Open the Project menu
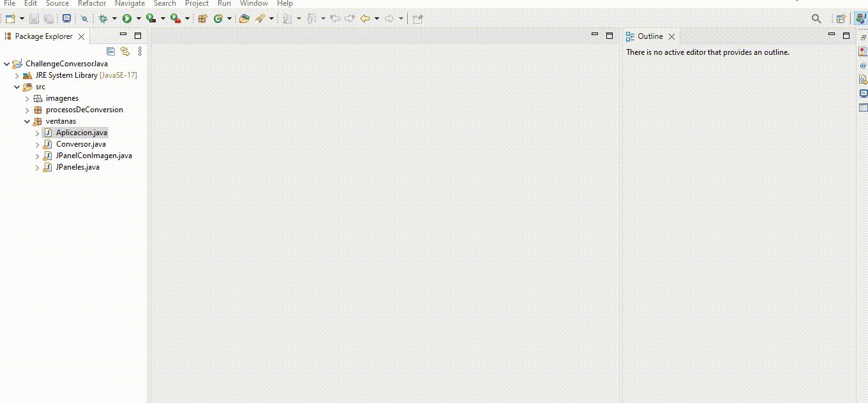Image resolution: width=868 pixels, height=403 pixels. pos(197,3)
